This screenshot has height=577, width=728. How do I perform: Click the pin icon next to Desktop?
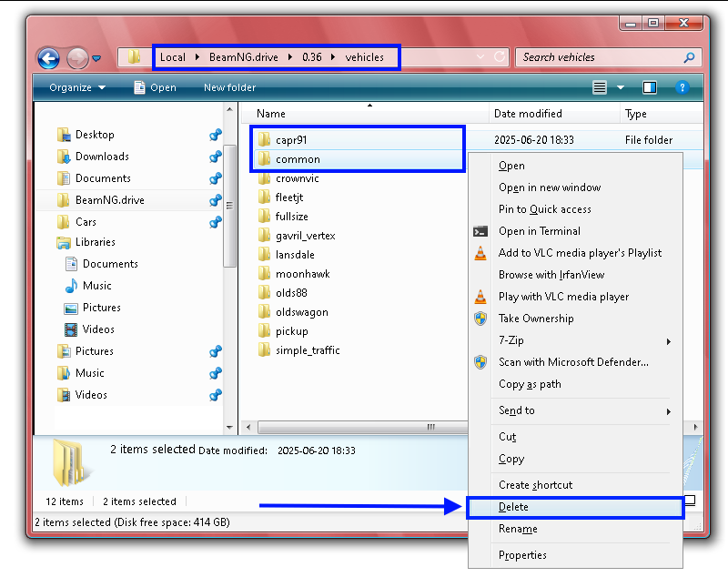coord(216,135)
